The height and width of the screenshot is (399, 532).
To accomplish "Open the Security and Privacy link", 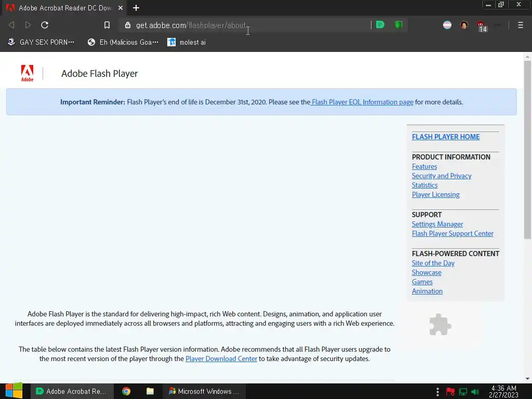I will pyautogui.click(x=442, y=176).
